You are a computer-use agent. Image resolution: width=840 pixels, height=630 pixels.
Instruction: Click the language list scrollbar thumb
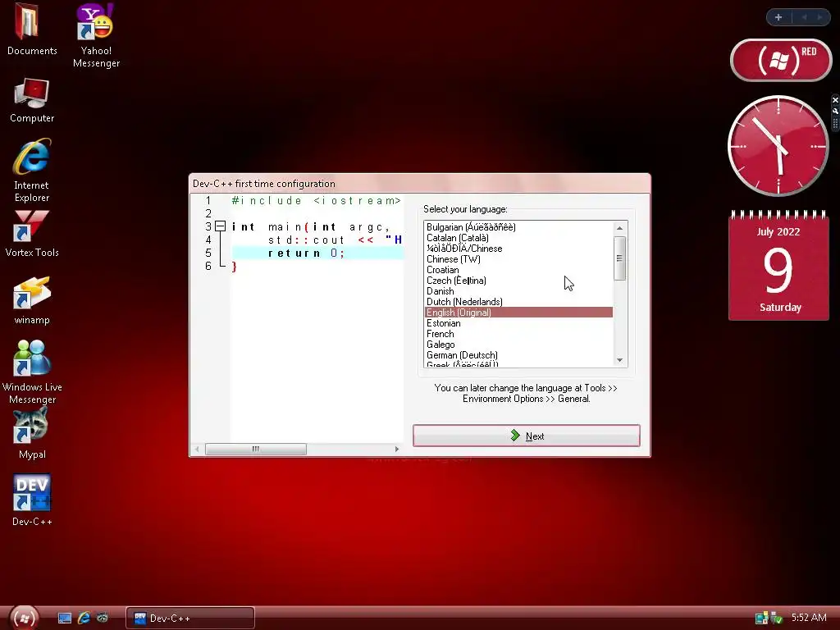pos(620,258)
